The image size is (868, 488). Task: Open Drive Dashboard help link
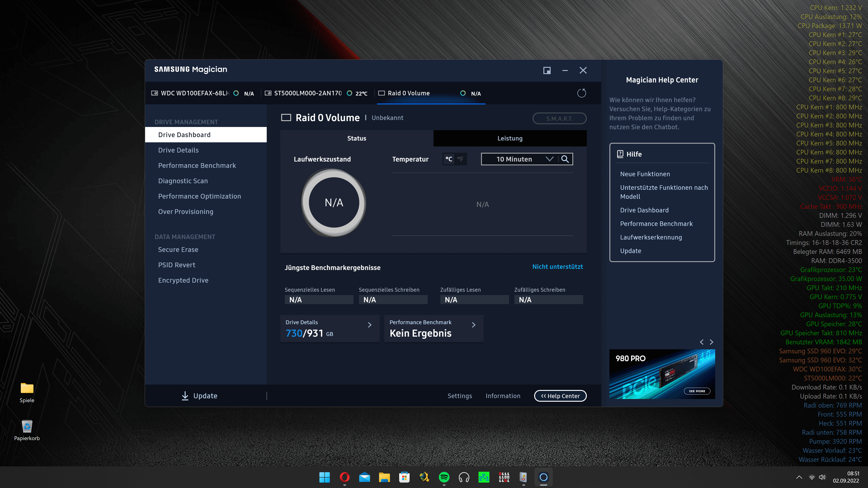coord(644,210)
